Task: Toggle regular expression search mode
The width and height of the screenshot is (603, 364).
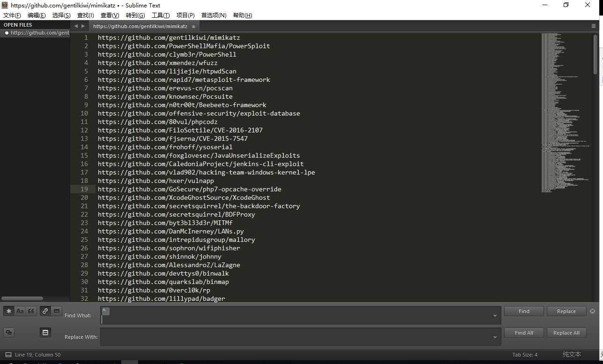Action: point(9,311)
